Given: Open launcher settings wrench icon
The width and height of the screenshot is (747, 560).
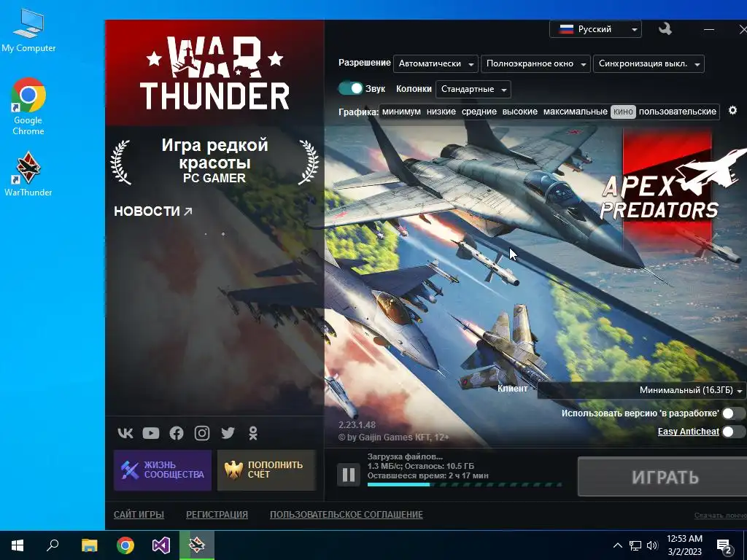Looking at the screenshot, I should tap(665, 29).
